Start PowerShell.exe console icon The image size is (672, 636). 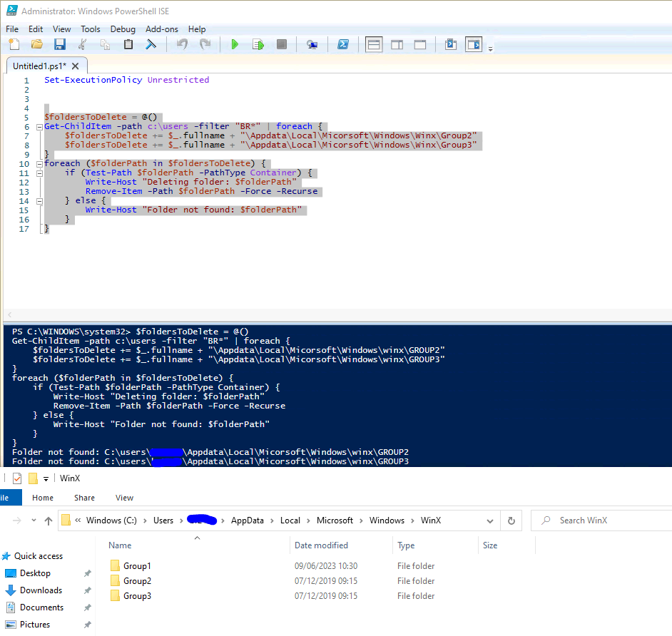point(343,44)
